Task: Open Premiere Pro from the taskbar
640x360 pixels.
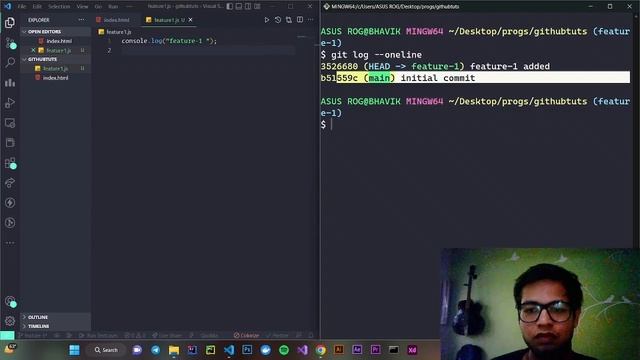Action: (x=376, y=350)
